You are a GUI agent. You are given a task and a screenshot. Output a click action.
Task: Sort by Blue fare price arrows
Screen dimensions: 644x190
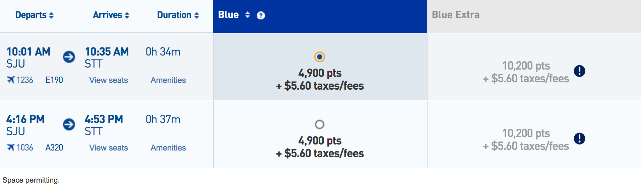point(248,15)
